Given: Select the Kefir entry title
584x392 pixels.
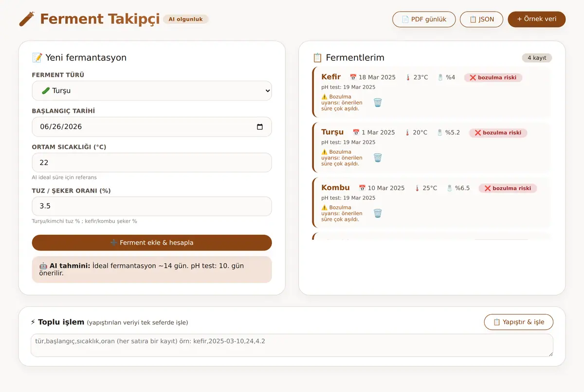Looking at the screenshot, I should click(331, 77).
